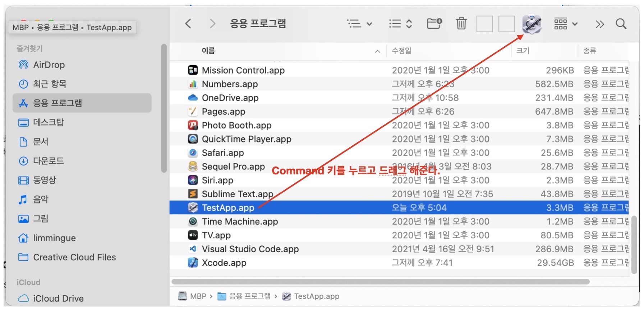The image size is (644, 310).
Task: Select TV.app icon
Action: coord(193,235)
